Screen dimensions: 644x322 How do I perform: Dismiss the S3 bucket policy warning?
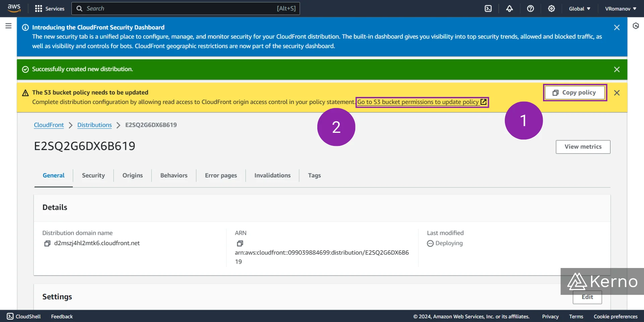tap(617, 93)
